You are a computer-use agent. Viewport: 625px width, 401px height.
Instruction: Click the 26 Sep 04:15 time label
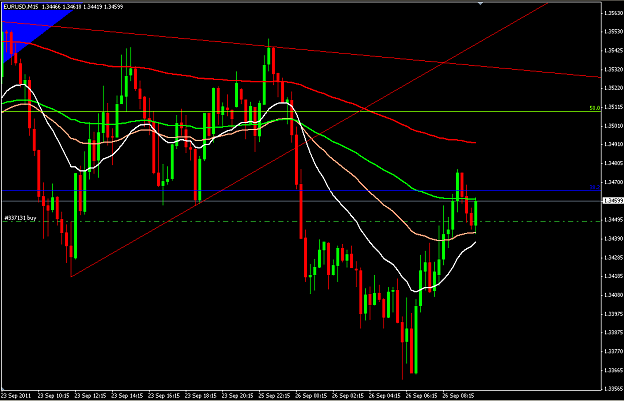[384, 396]
